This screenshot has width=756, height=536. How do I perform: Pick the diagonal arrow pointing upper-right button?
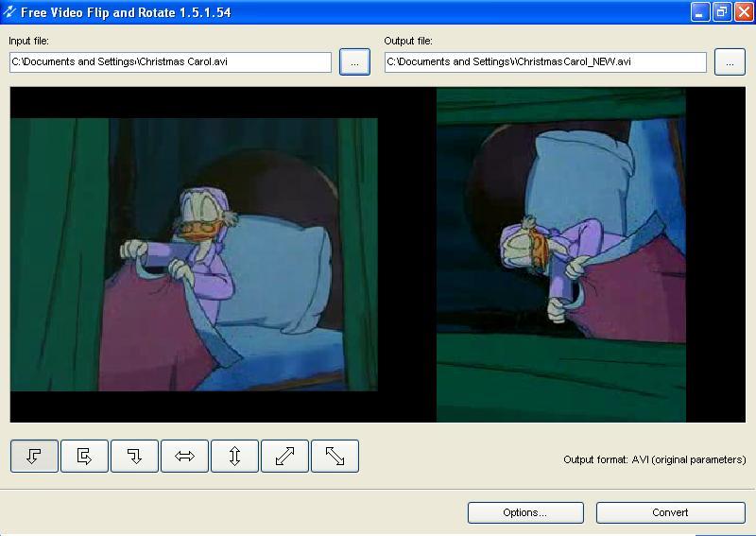[x=285, y=456]
